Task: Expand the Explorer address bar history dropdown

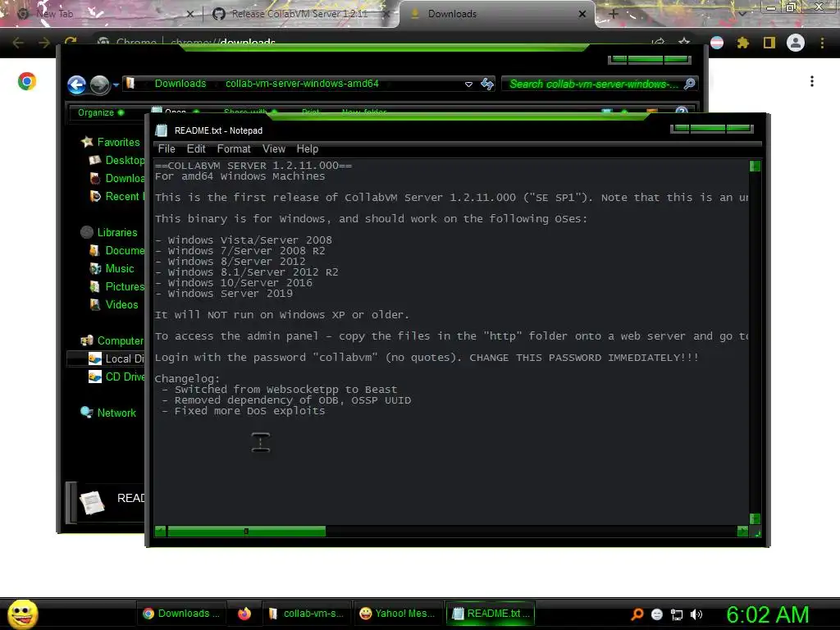Action: point(468,84)
